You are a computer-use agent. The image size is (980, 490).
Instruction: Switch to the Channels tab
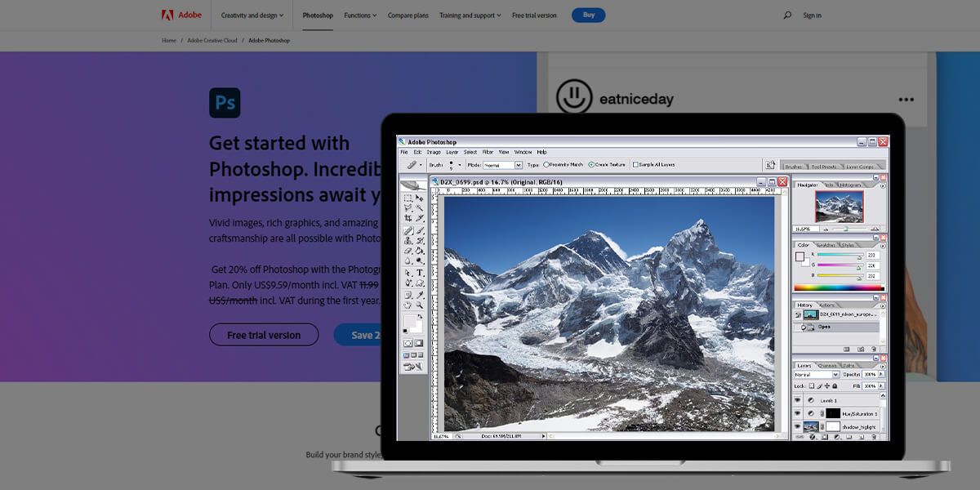pyautogui.click(x=826, y=366)
